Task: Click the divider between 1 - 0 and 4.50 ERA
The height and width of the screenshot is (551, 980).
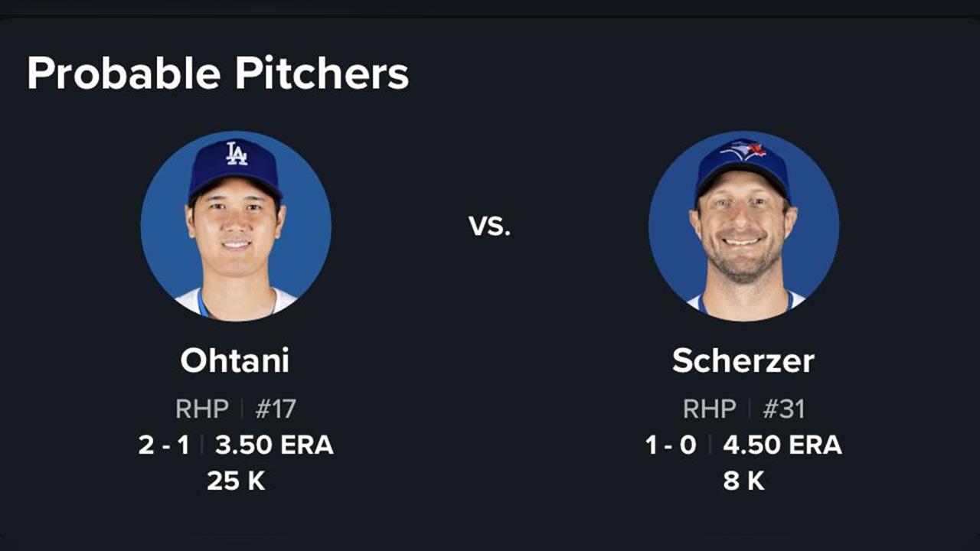Action: click(710, 445)
